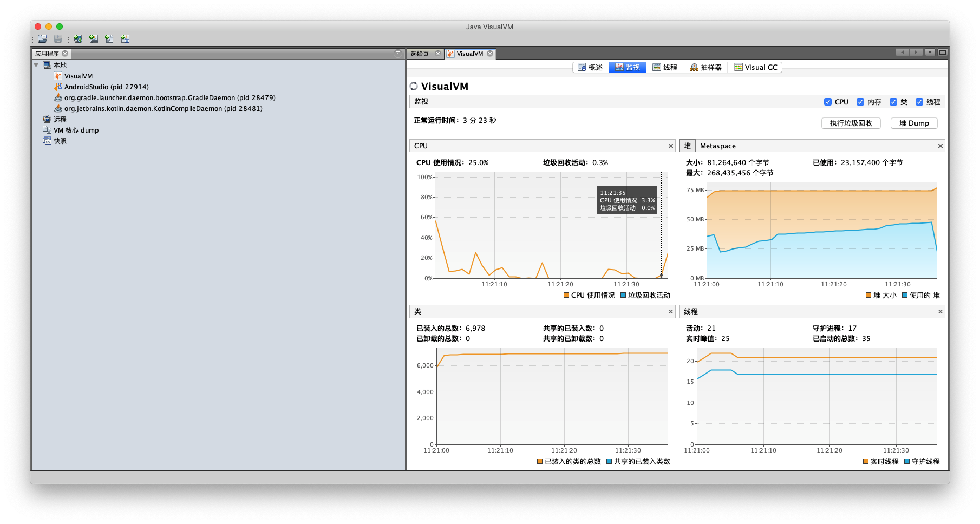This screenshot has height=524, width=980.
Task: Click the AndroidStudio process icon in the tree
Action: pos(58,87)
